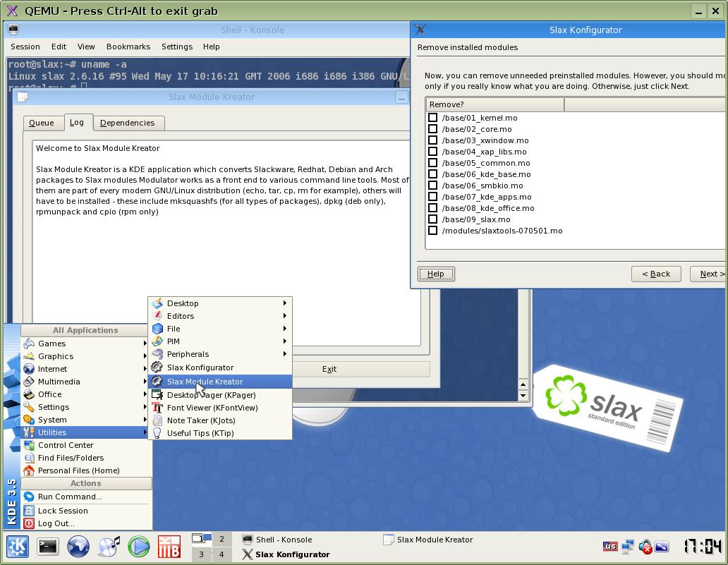The height and width of the screenshot is (565, 728).
Task: Open Useful Tips (KTip)
Action: (x=220, y=433)
